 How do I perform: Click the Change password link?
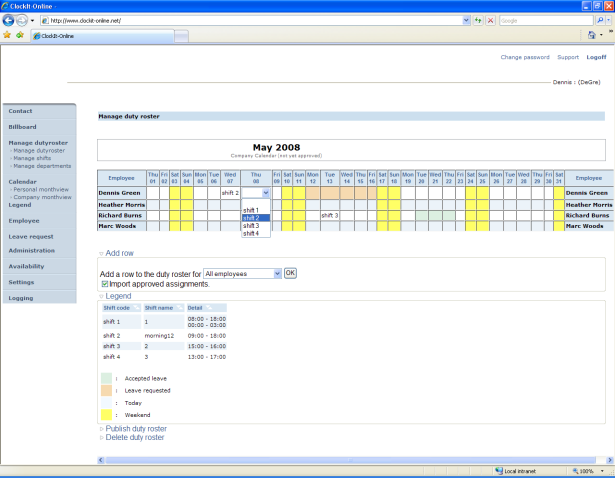524,57
